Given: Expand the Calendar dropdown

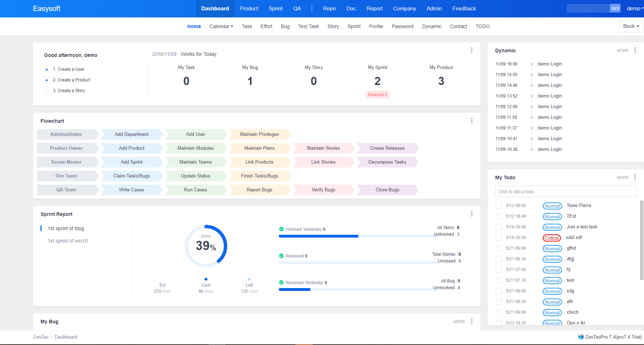Looking at the screenshot, I should [221, 26].
